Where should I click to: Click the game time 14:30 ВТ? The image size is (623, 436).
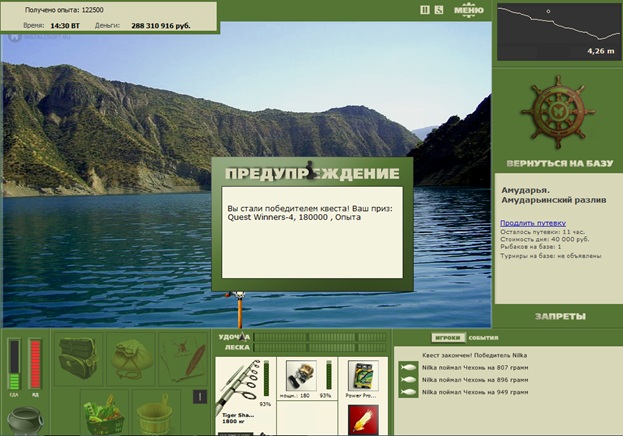(65, 26)
